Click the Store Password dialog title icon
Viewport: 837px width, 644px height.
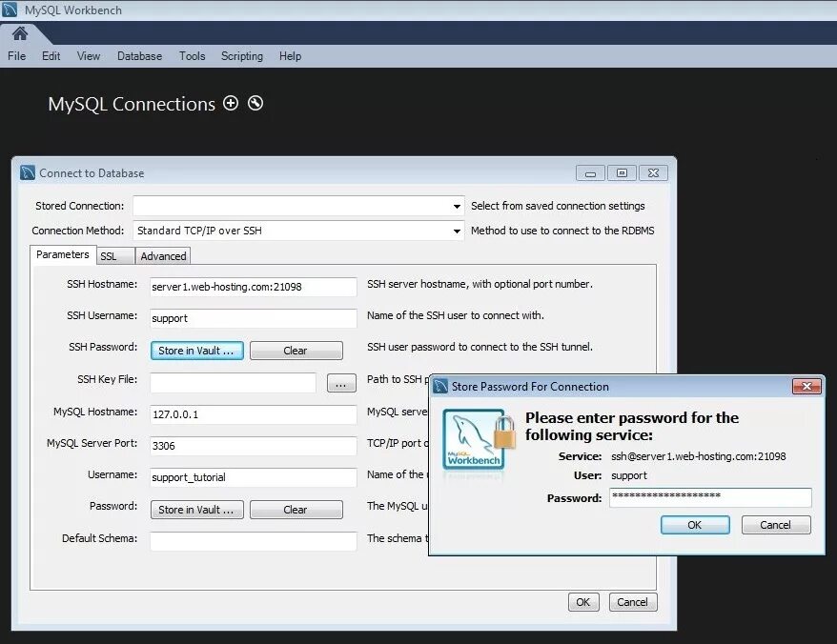click(x=440, y=386)
